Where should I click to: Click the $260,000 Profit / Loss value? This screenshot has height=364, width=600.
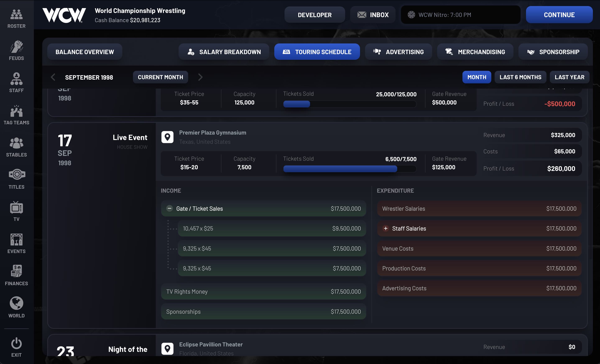coord(561,169)
